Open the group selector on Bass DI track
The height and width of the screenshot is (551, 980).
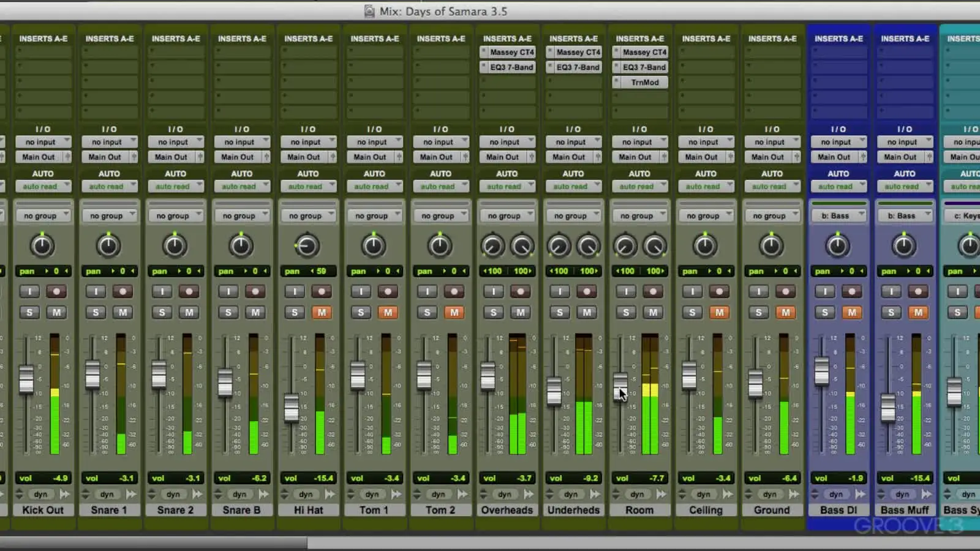tap(839, 216)
